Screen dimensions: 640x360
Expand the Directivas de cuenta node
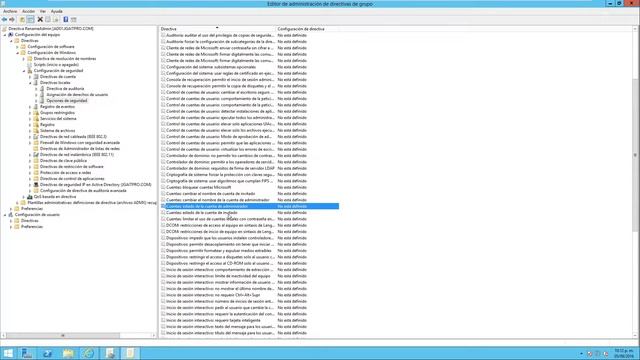pyautogui.click(x=30, y=77)
